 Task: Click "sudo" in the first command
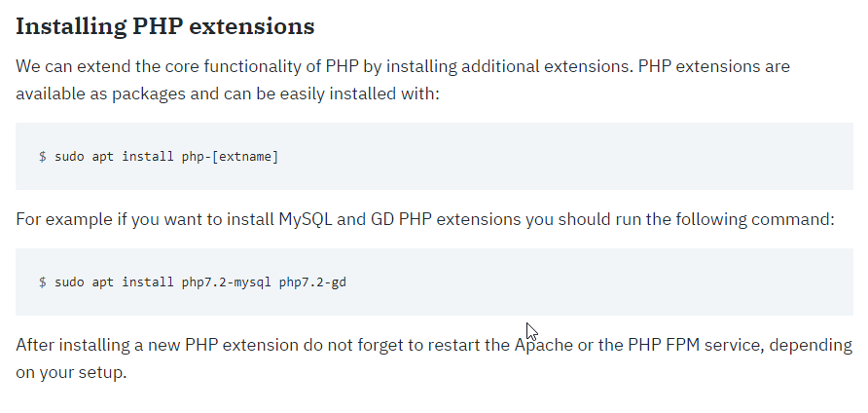pos(69,156)
